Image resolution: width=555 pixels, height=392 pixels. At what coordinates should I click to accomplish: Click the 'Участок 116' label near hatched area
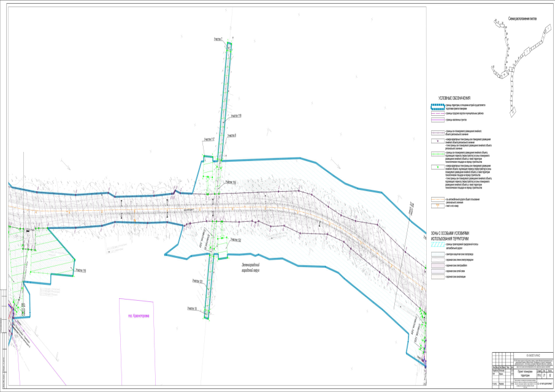(x=80, y=270)
